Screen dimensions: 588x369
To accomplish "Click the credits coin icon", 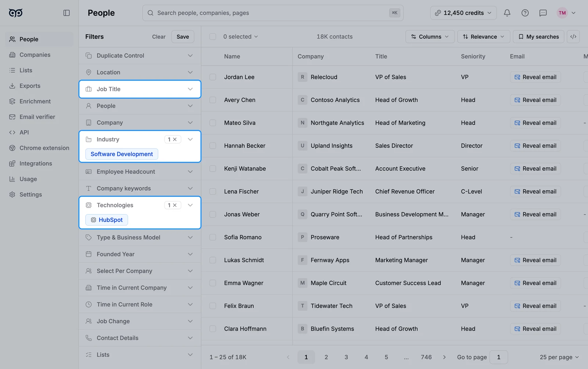I will click(x=438, y=13).
